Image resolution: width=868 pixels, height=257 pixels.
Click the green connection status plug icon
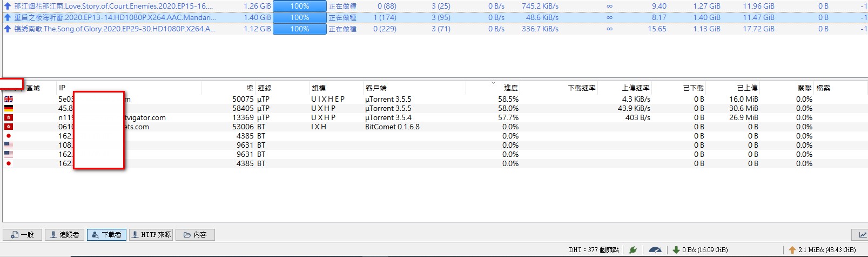[633, 250]
